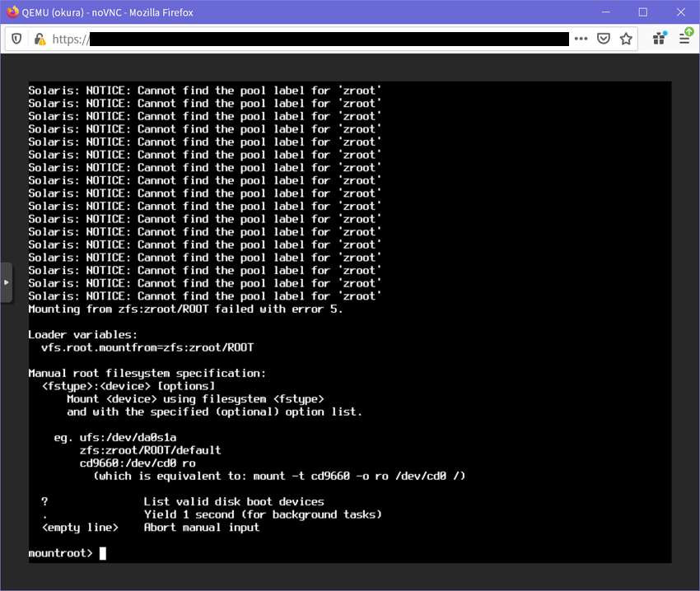
Task: Expand the noVNC control bar handle
Action: click(x=6, y=282)
